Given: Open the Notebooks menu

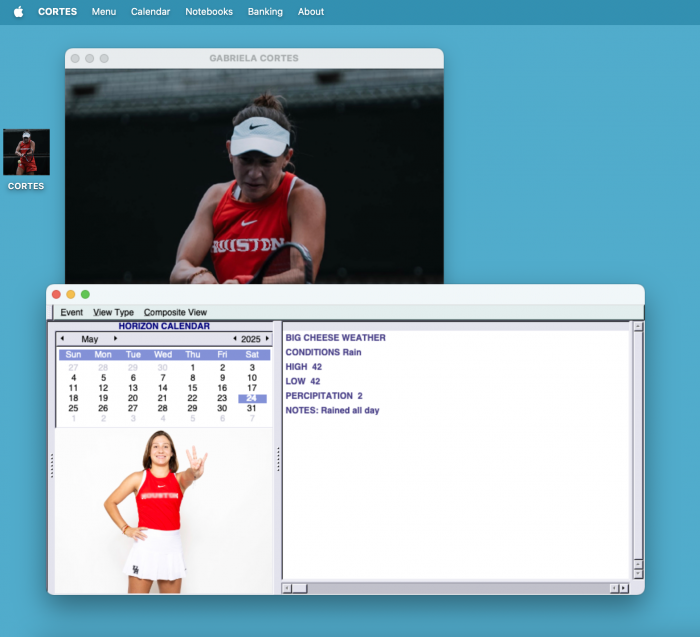Looking at the screenshot, I should [x=209, y=12].
